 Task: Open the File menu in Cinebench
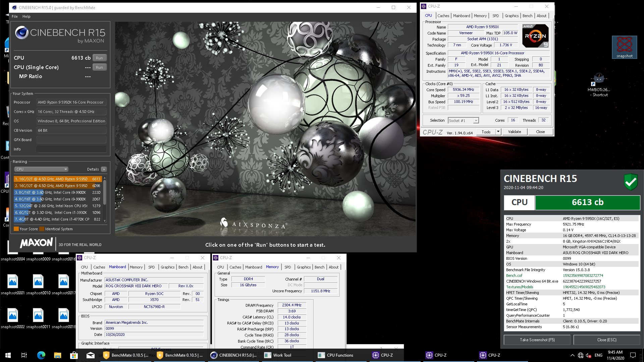click(15, 16)
